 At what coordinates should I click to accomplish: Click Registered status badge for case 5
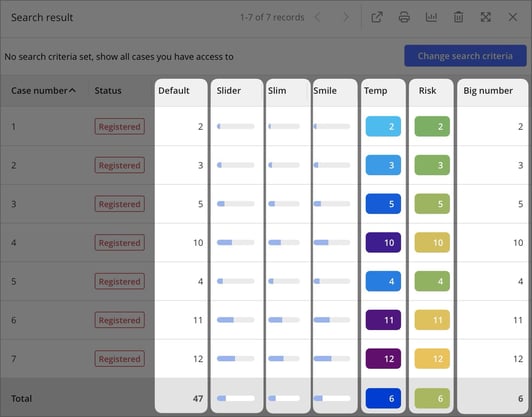click(x=120, y=281)
